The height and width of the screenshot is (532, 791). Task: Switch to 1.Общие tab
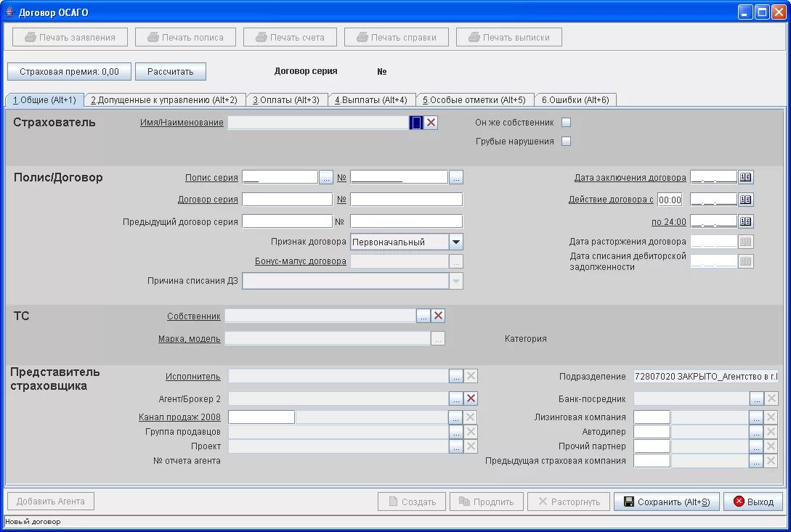coord(44,100)
